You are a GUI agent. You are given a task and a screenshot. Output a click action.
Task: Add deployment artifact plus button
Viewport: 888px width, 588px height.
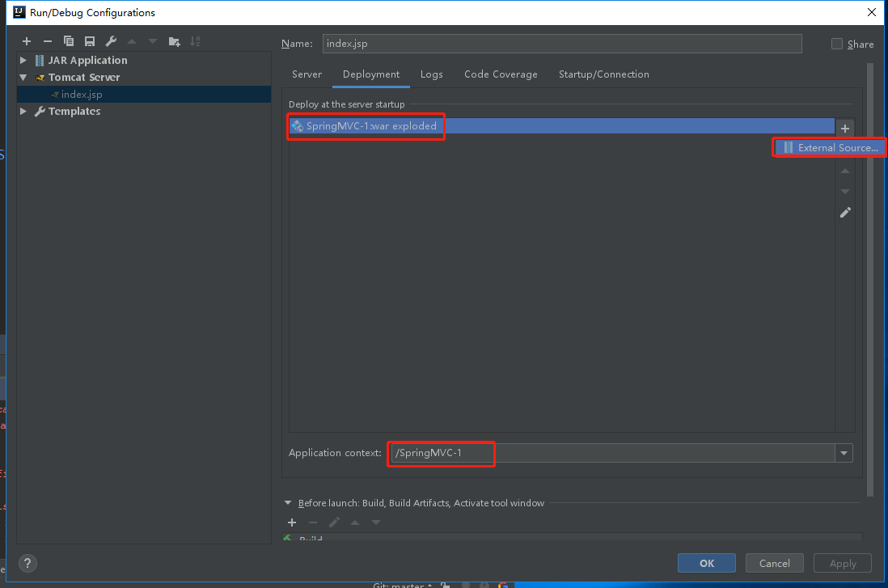tap(845, 129)
